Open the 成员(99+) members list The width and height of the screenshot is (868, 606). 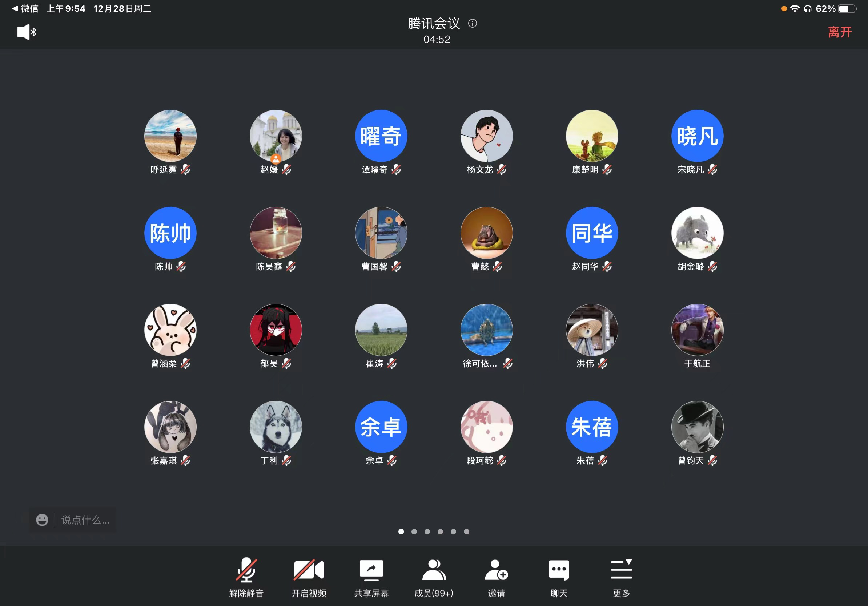(x=434, y=570)
